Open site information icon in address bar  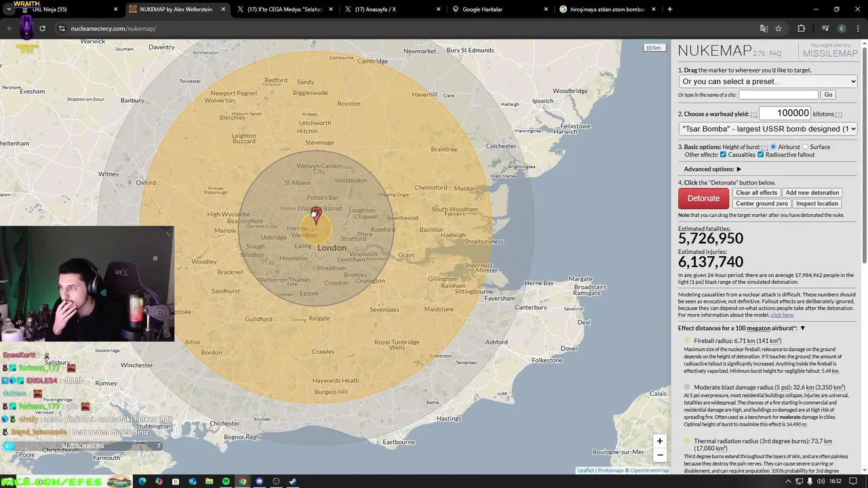point(62,28)
